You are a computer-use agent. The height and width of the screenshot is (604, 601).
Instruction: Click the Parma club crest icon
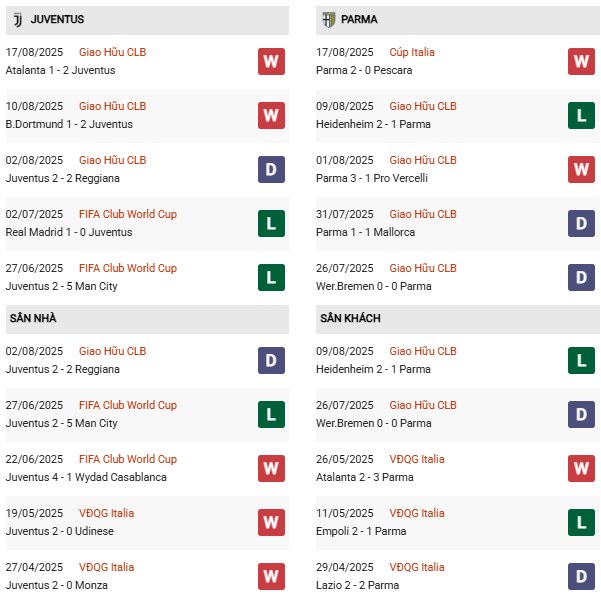coord(328,20)
